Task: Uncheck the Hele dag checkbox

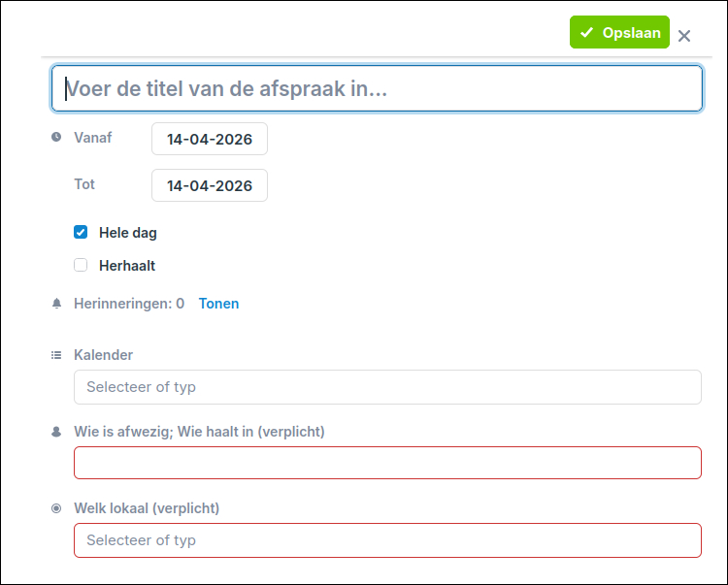Action: point(81,232)
